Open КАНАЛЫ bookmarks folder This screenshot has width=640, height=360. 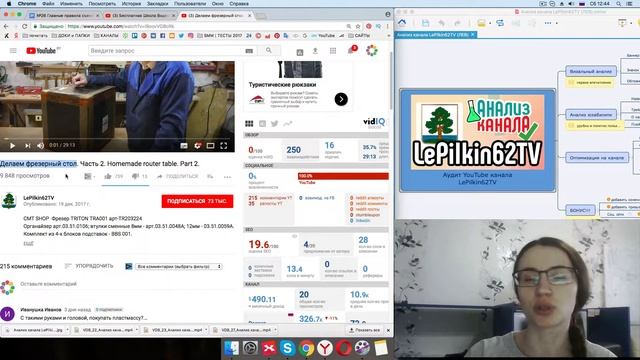(x=106, y=36)
